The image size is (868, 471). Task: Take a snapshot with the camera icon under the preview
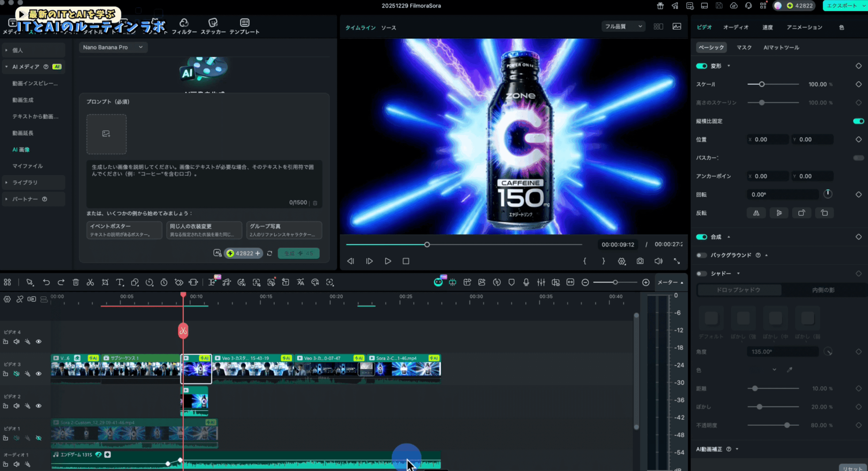[x=640, y=261]
